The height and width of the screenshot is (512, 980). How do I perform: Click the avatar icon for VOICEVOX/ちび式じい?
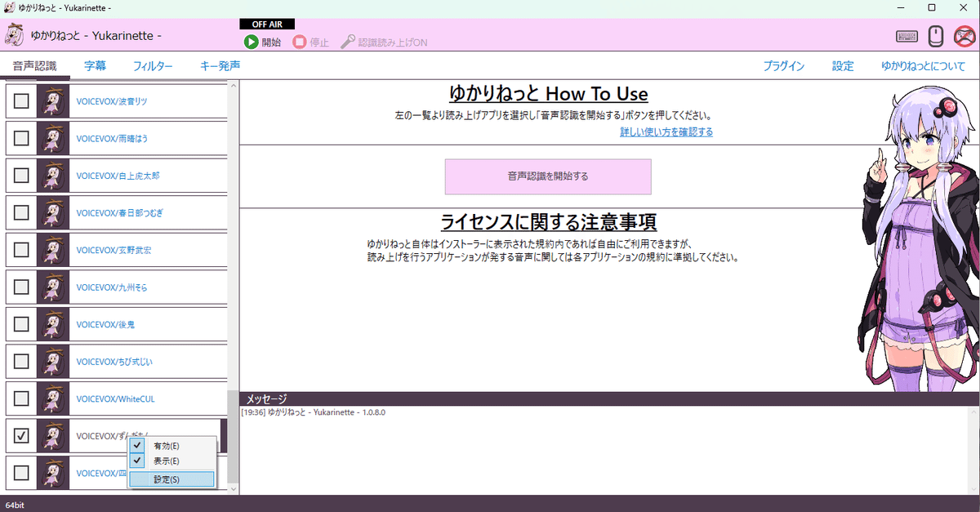55,362
